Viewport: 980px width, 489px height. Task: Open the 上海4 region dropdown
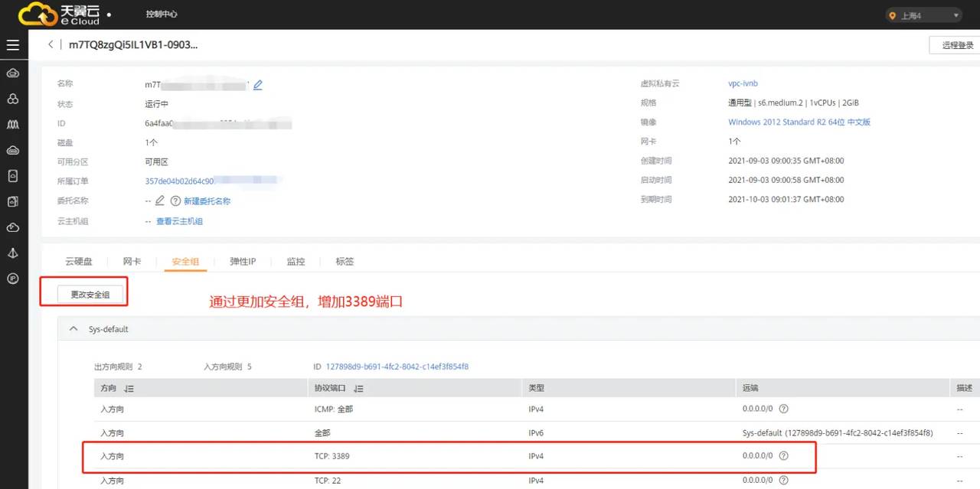924,15
